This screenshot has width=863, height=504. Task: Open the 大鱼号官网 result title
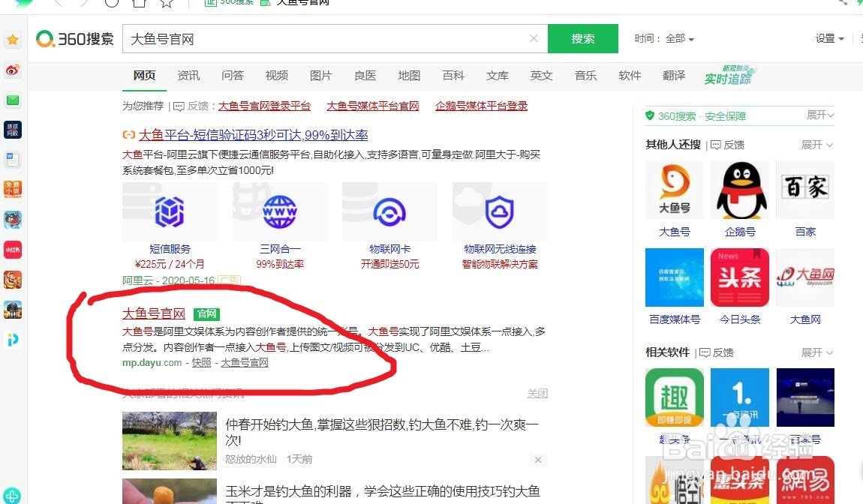point(154,313)
